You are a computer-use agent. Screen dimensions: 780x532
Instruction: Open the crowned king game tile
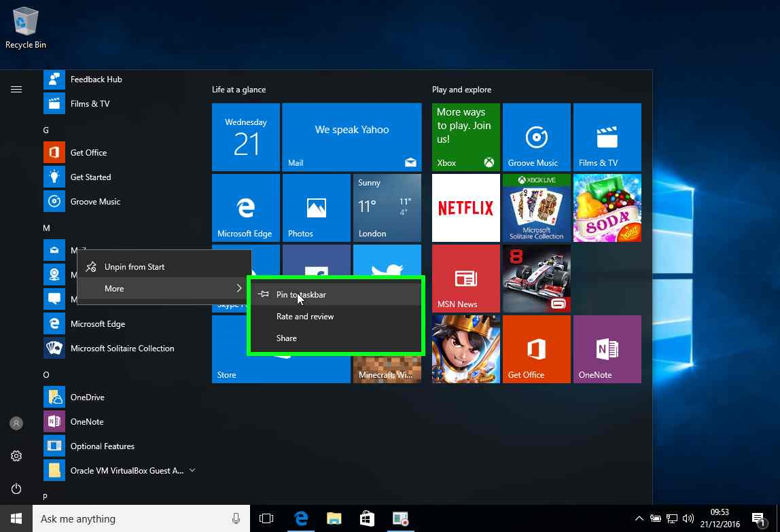coord(465,349)
